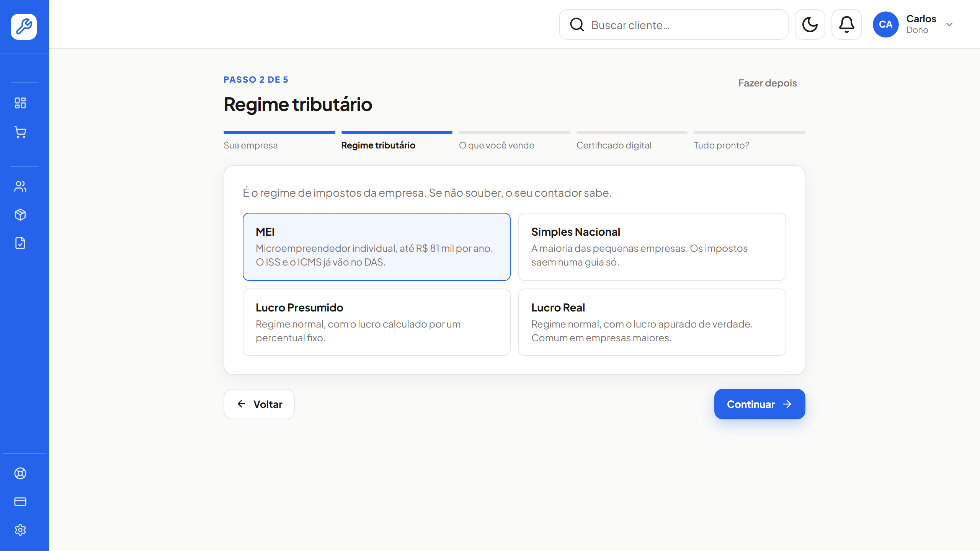Open the help lifebuoy icon
The image size is (980, 551).
[20, 473]
